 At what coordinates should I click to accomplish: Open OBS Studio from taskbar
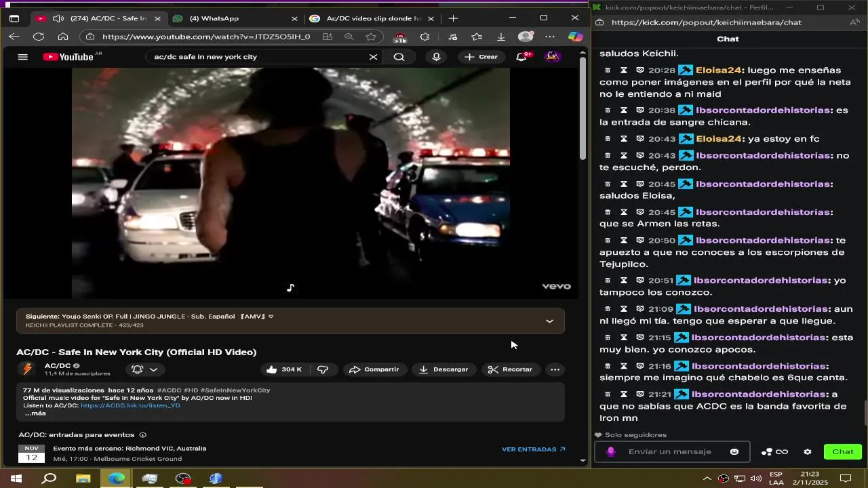(183, 479)
